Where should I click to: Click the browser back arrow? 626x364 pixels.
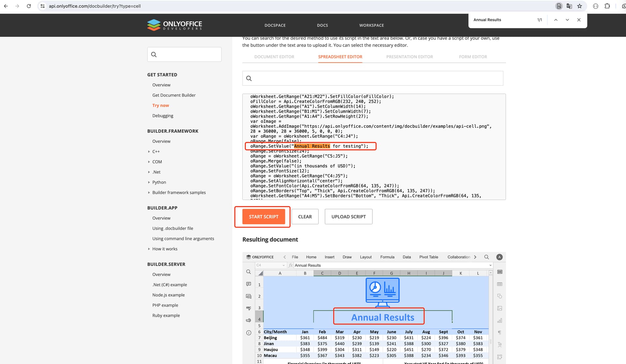(6, 6)
